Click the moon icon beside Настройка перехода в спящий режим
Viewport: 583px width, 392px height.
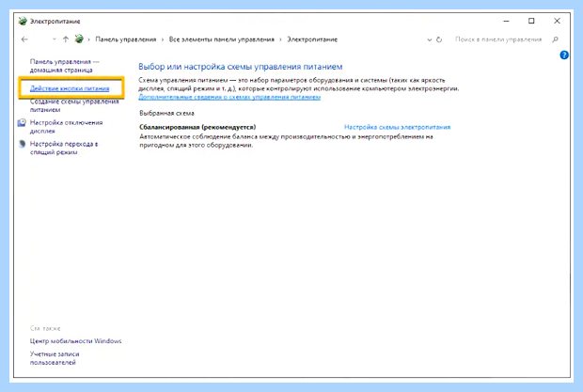tap(22, 144)
